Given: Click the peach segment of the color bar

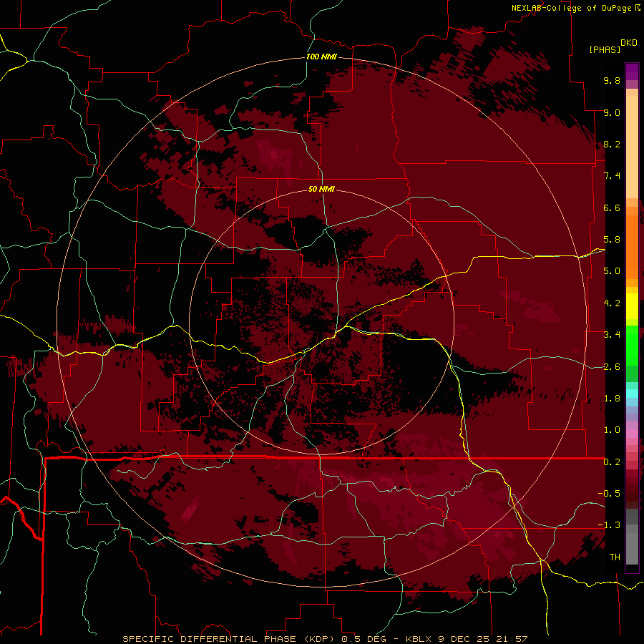Looking at the screenshot, I should click(632, 144).
